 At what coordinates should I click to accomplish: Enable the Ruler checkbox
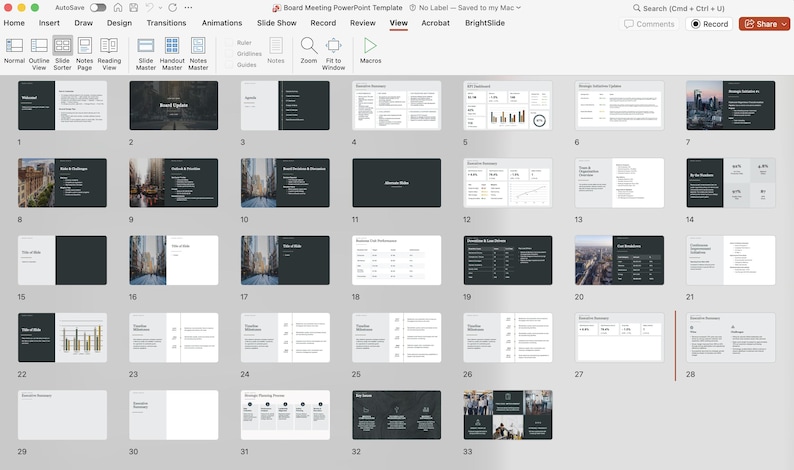pyautogui.click(x=229, y=43)
